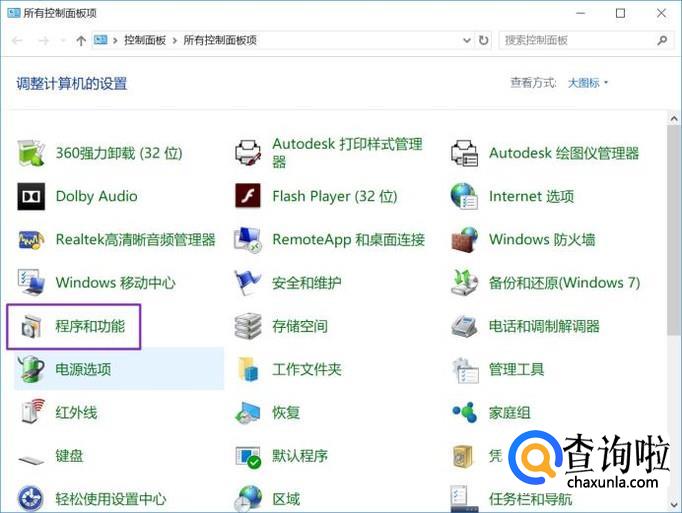
Task: Open 电话和调制解调器 phone icon
Action: coord(465,326)
